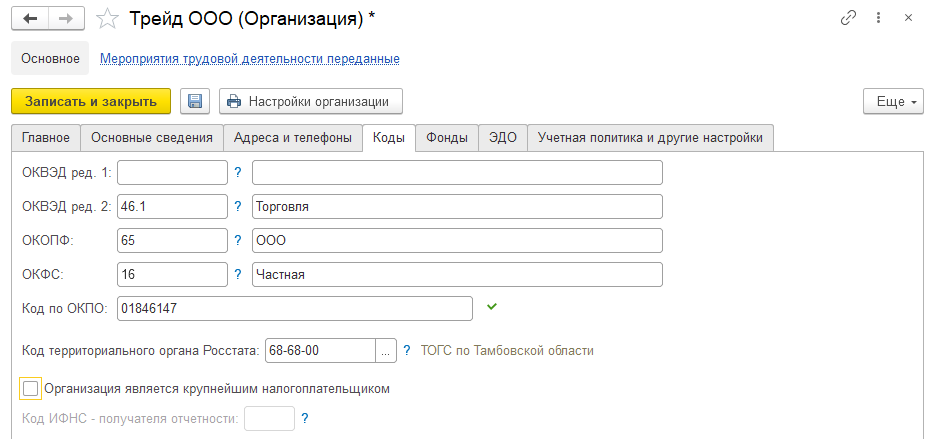This screenshot has width=932, height=439.
Task: Copy link using chain icon
Action: click(x=849, y=18)
